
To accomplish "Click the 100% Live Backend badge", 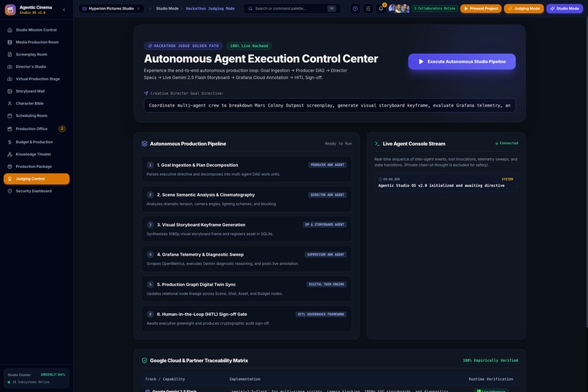I will point(249,46).
